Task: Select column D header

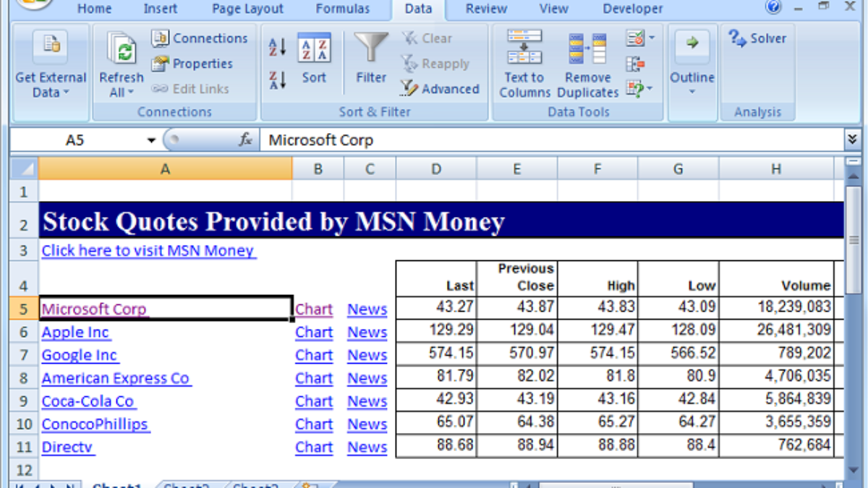Action: [x=436, y=169]
